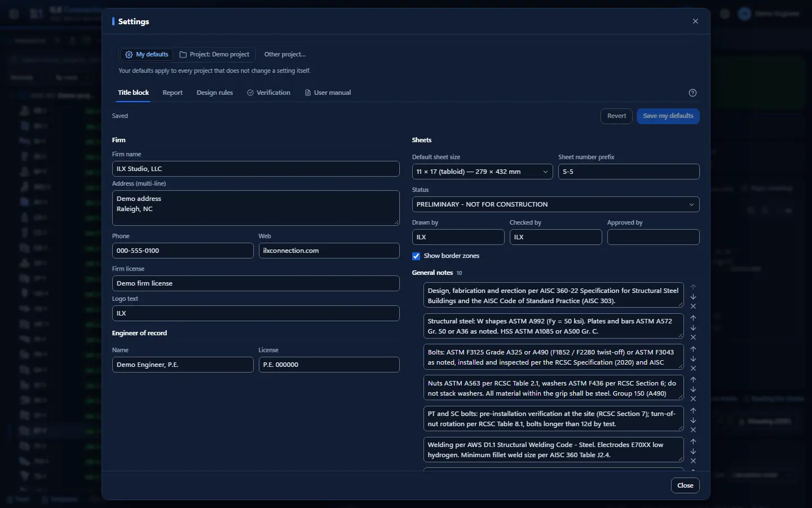Image resolution: width=812 pixels, height=508 pixels.
Task: Open the Status dropdown
Action: tap(555, 204)
